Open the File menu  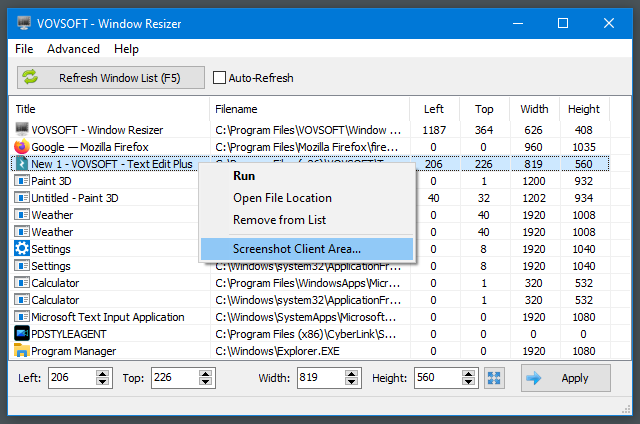tap(24, 49)
